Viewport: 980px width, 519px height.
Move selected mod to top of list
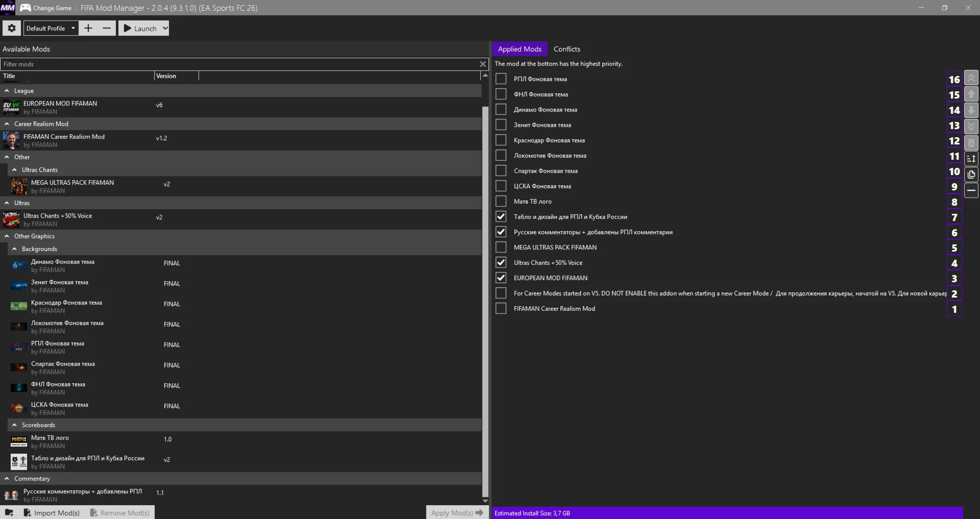click(971, 78)
